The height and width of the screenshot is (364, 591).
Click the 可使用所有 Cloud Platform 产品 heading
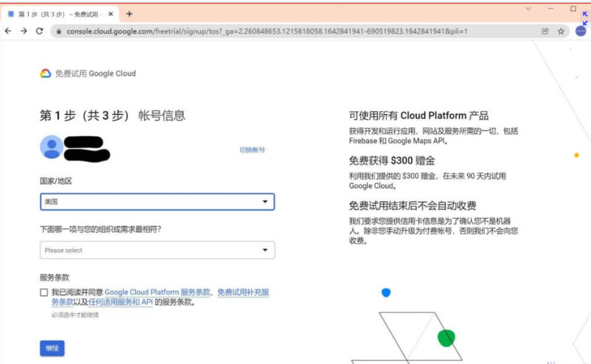click(418, 116)
